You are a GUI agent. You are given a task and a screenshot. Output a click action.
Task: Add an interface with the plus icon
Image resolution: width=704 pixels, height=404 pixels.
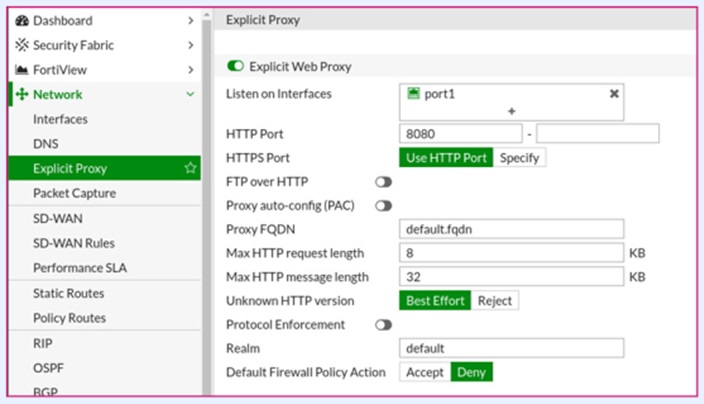(x=511, y=111)
